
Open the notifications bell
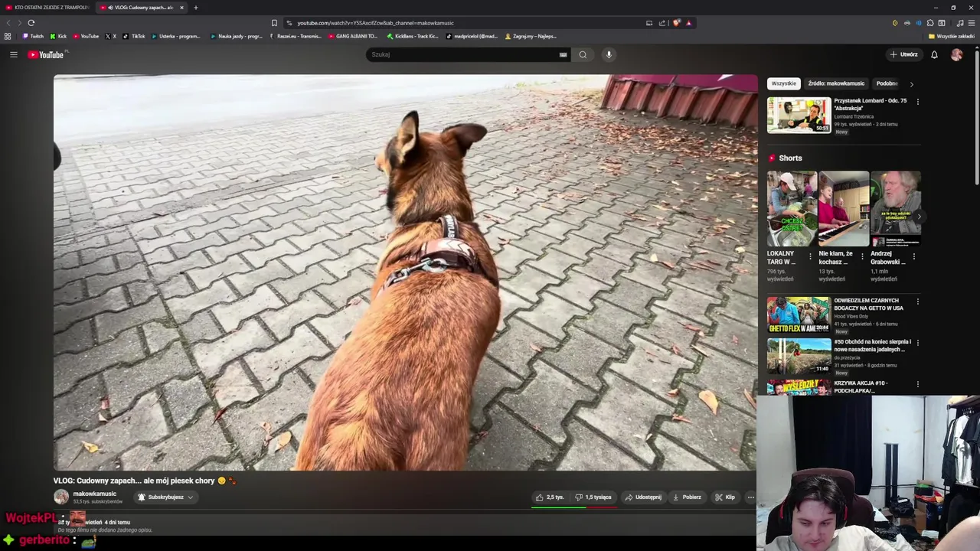[934, 54]
